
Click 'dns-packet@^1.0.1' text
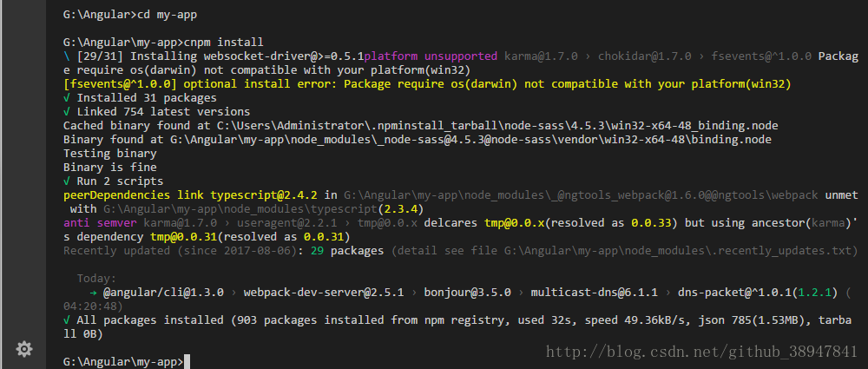[734, 293]
